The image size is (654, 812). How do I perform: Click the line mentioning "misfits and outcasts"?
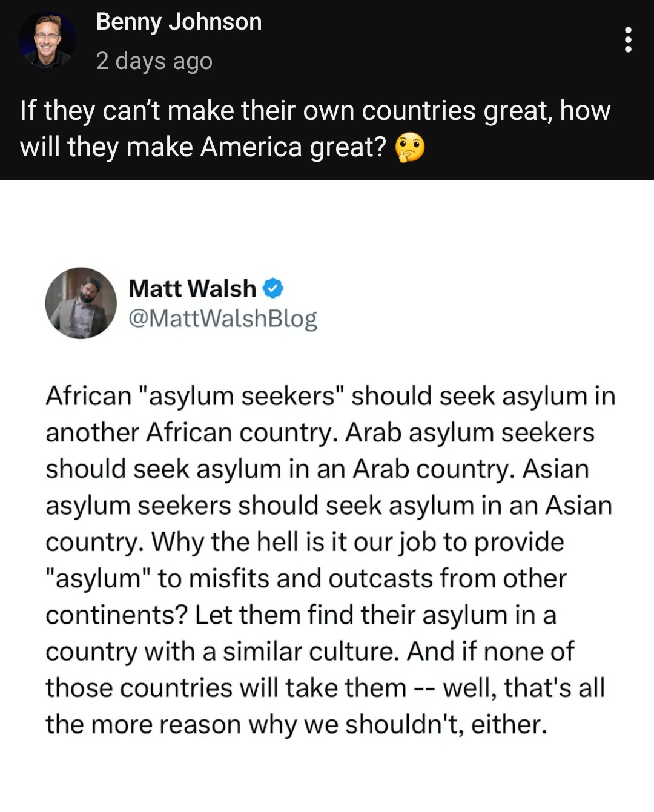pyautogui.click(x=306, y=578)
